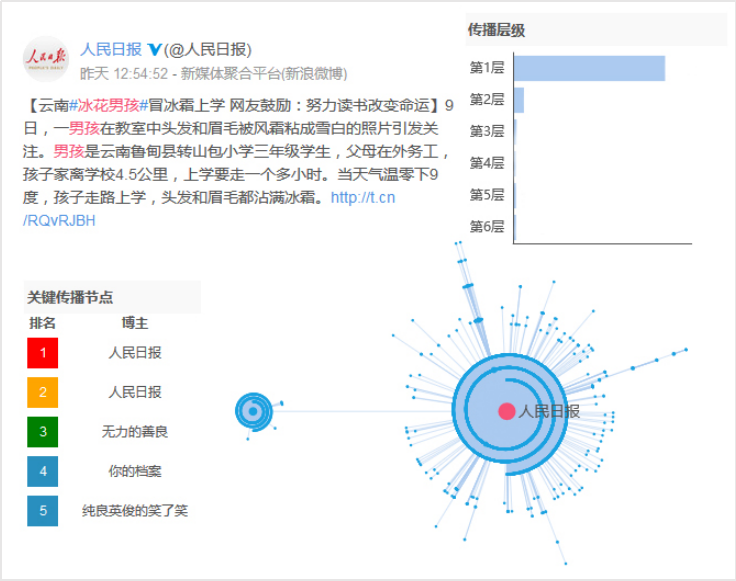
Task: Click the green rank 3 swatch
Action: click(43, 432)
